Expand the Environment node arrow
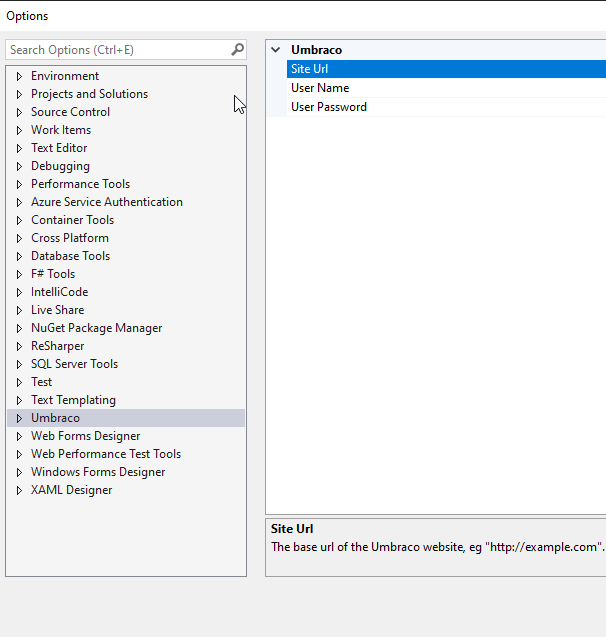The image size is (606, 637). point(19,76)
